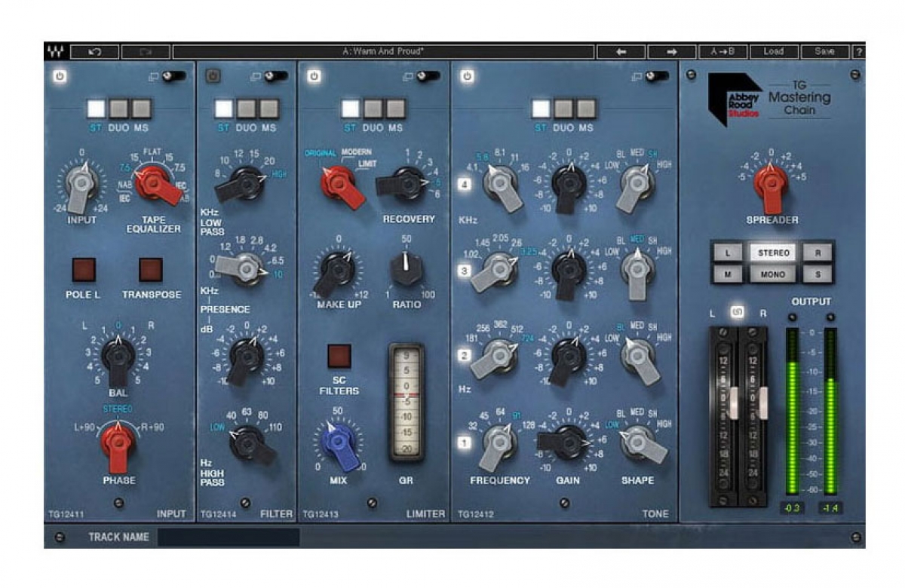Screen dimensions: 905x588
Task: Switch monitoring to L
Action: click(728, 253)
